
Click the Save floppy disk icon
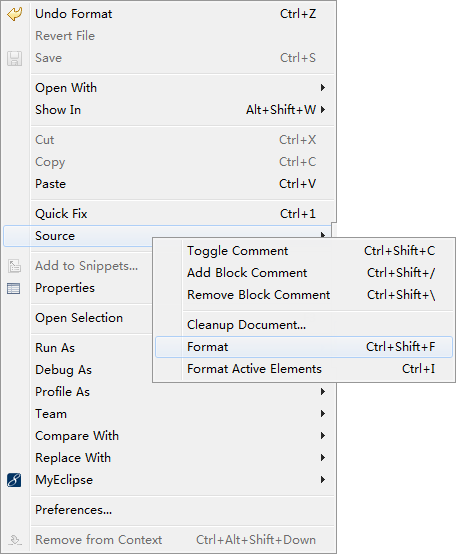14,58
